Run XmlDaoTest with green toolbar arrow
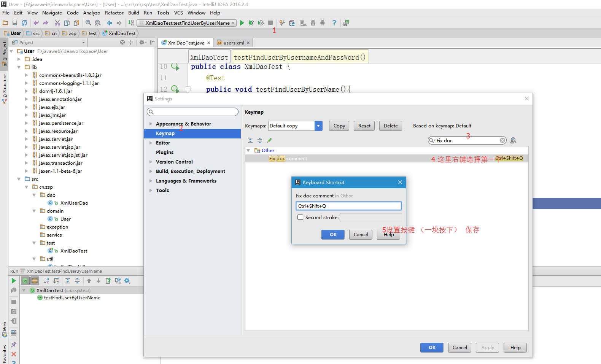Viewport: 601px width, 364px height. click(x=242, y=23)
